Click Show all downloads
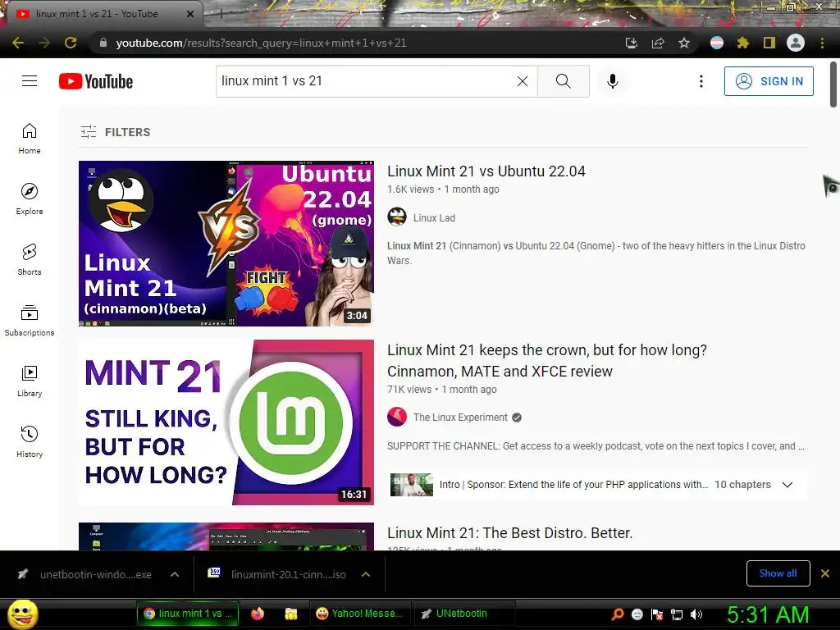The height and width of the screenshot is (630, 840). [x=778, y=573]
